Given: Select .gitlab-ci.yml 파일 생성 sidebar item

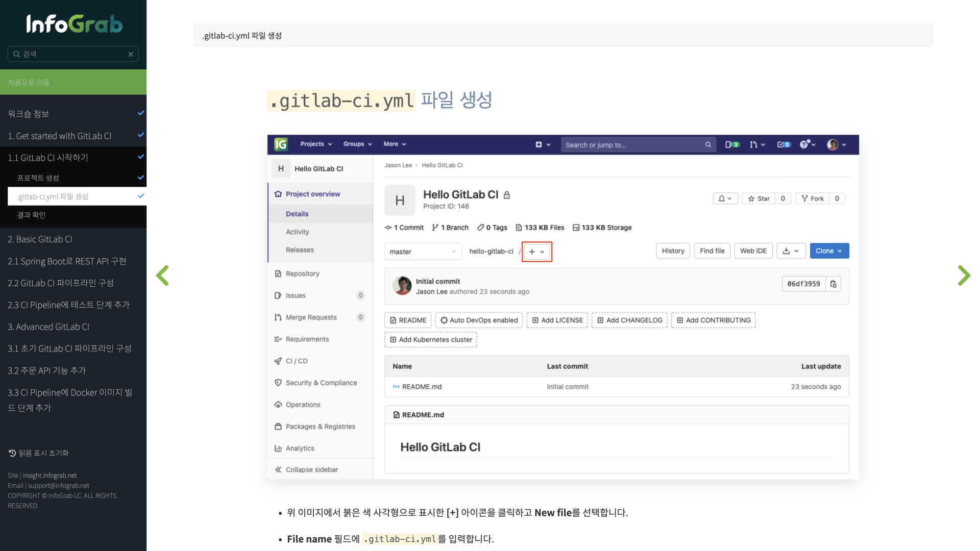Looking at the screenshot, I should pos(77,196).
